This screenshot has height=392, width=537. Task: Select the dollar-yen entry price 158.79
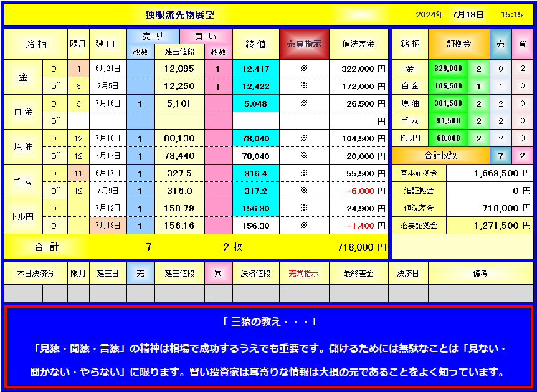[x=180, y=208]
